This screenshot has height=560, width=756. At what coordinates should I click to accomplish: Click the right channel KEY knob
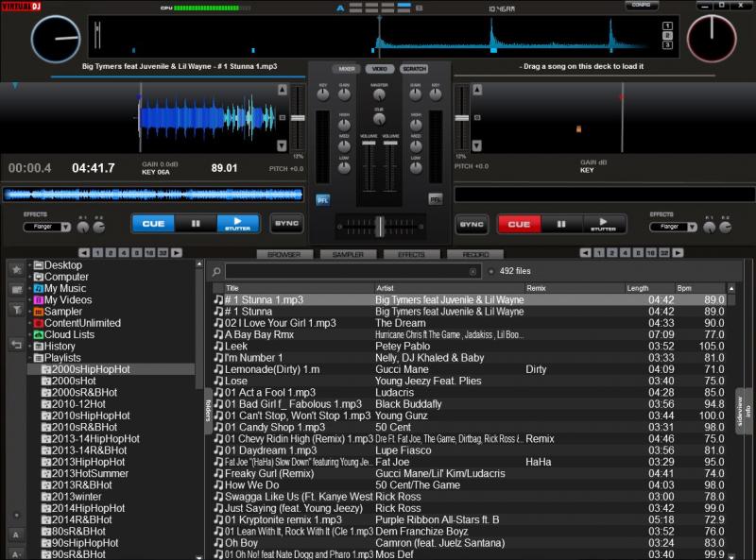click(436, 95)
